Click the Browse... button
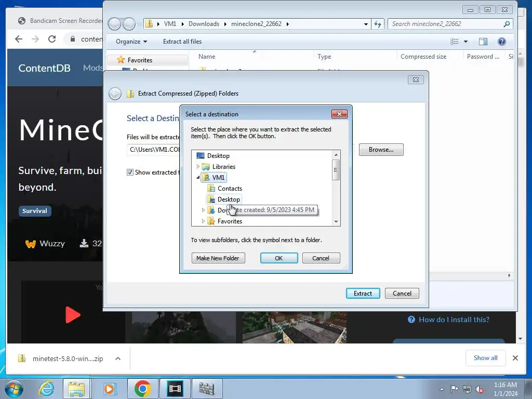Image resolution: width=532 pixels, height=399 pixels. [381, 150]
